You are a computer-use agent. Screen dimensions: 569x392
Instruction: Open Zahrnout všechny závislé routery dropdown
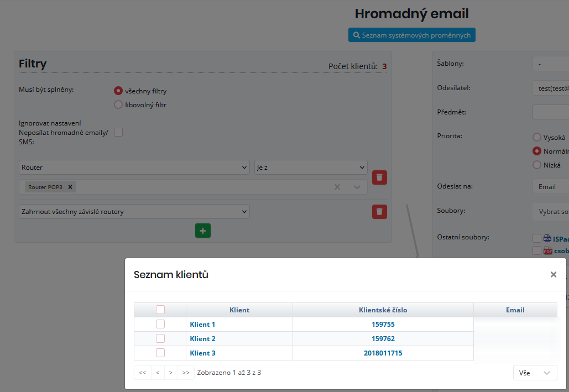coord(134,212)
